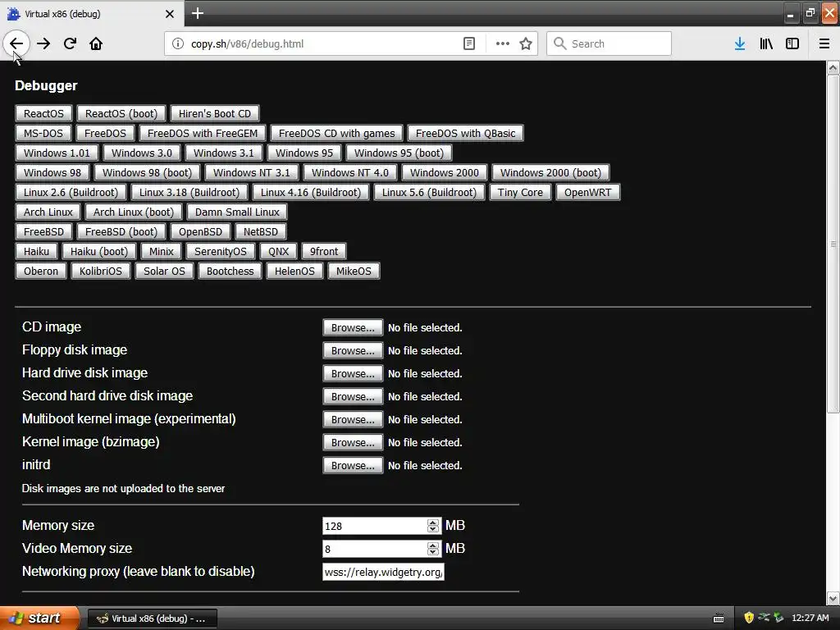Launch Damn Small Linux

pos(237,212)
